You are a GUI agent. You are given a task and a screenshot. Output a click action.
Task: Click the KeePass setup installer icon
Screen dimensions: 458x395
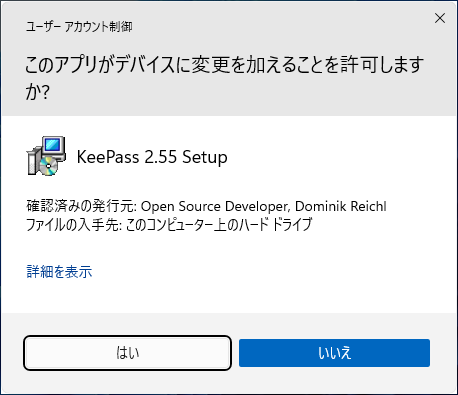pyautogui.click(x=46, y=156)
